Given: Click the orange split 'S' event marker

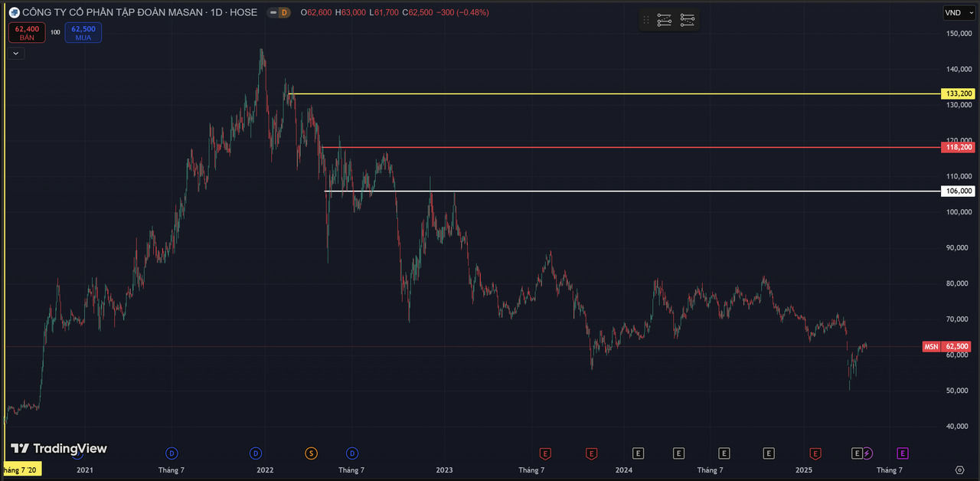Looking at the screenshot, I should 311,453.
